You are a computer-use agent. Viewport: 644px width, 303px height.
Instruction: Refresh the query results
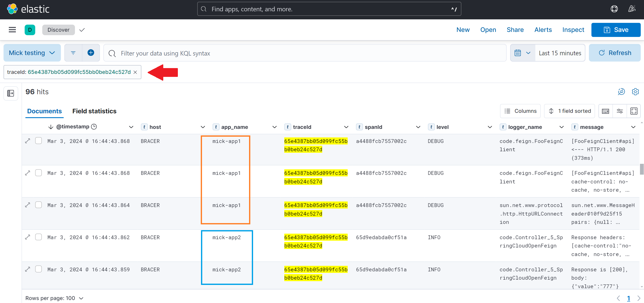pyautogui.click(x=615, y=53)
